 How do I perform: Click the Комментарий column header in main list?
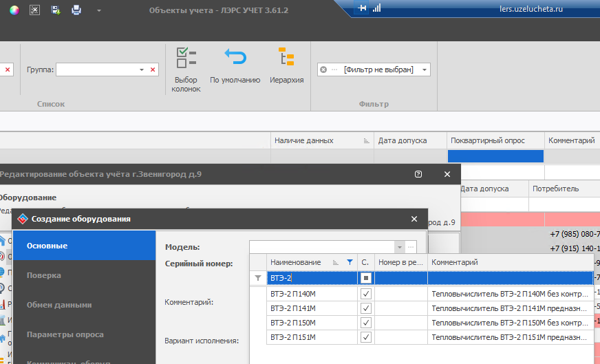tap(572, 140)
